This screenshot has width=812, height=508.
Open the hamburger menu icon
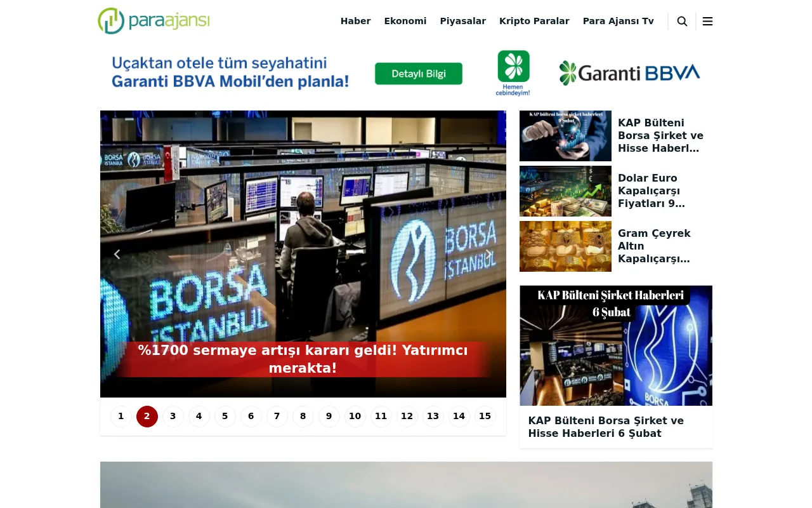point(707,21)
